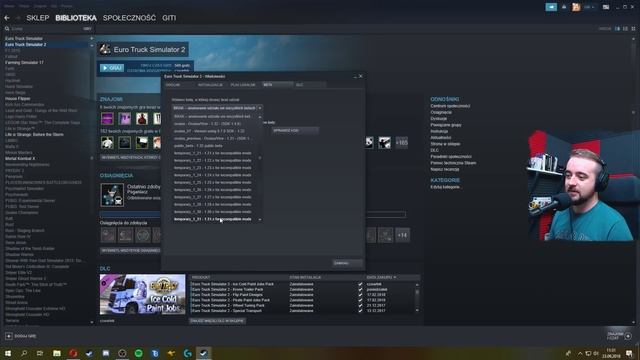Go back with the left arrow icon

point(7,18)
